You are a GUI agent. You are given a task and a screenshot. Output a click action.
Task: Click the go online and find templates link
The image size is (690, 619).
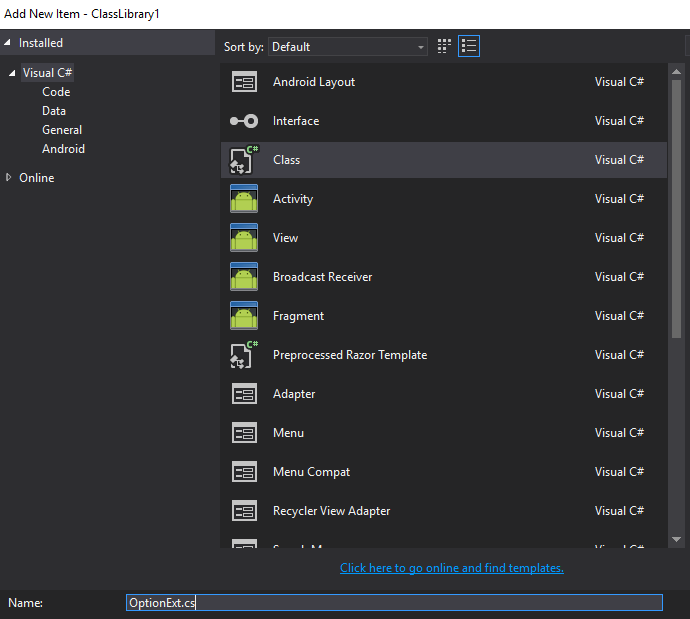(x=451, y=568)
